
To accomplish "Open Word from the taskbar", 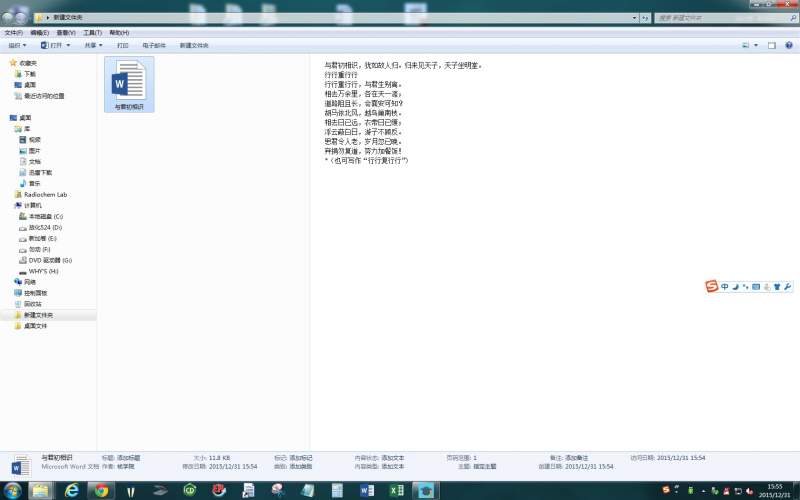I will (367, 491).
